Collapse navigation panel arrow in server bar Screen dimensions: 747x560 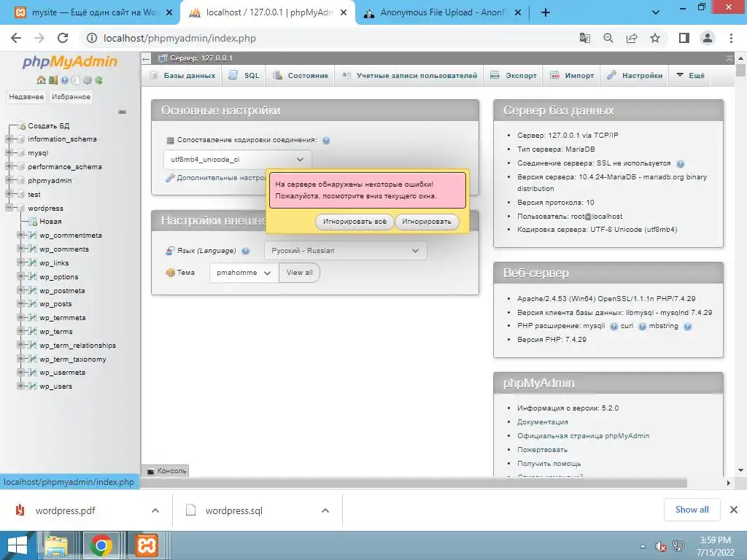click(146, 58)
